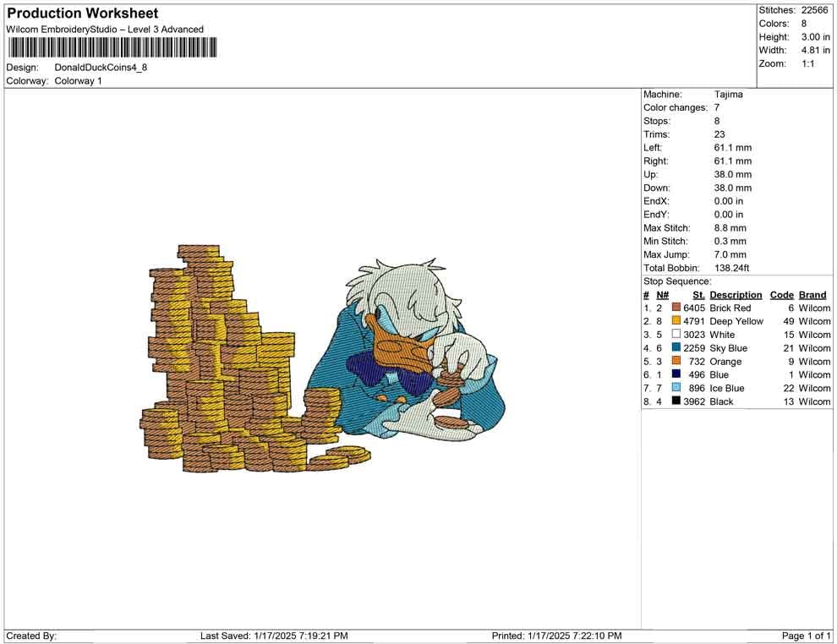Screen dimensions: 837x644
Task: Click 'Wilcom EmbroideryStudio – Level 3 Advanced' text
Action: (x=105, y=30)
